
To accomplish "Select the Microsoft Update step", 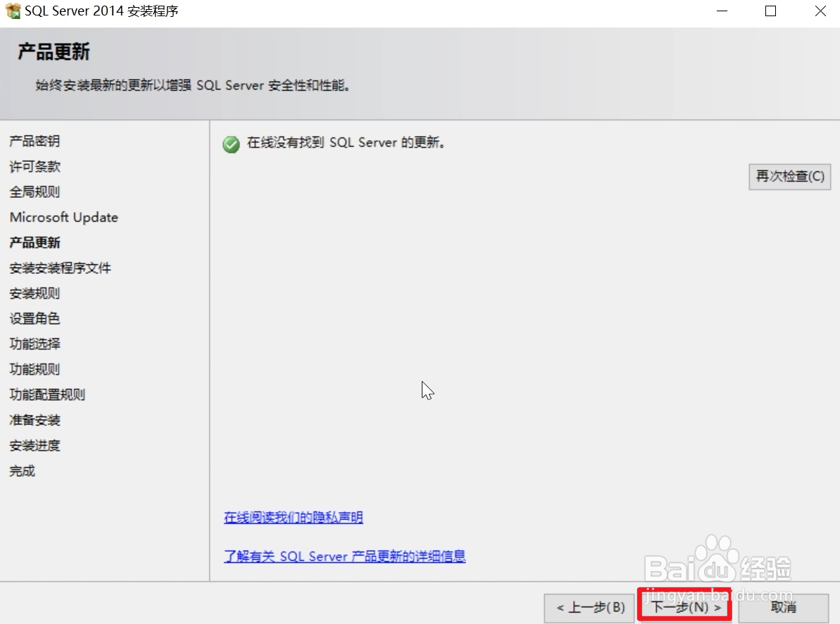I will click(x=63, y=217).
